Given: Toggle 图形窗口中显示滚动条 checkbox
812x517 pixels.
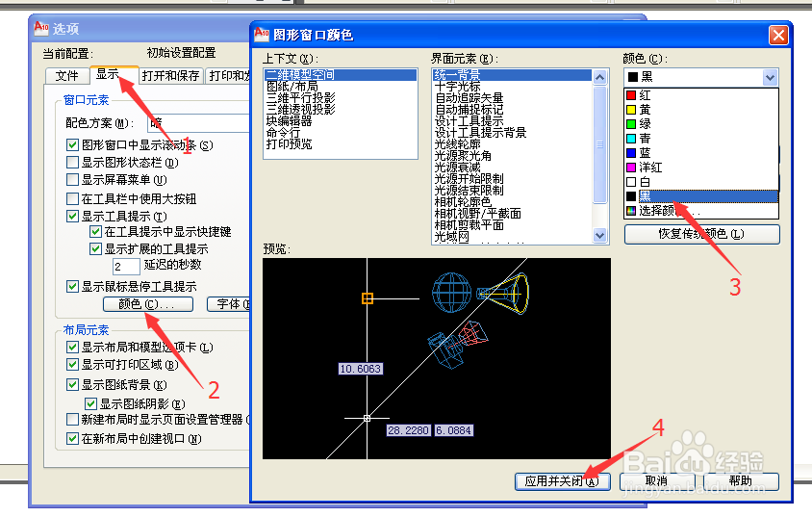Looking at the screenshot, I should [72, 145].
